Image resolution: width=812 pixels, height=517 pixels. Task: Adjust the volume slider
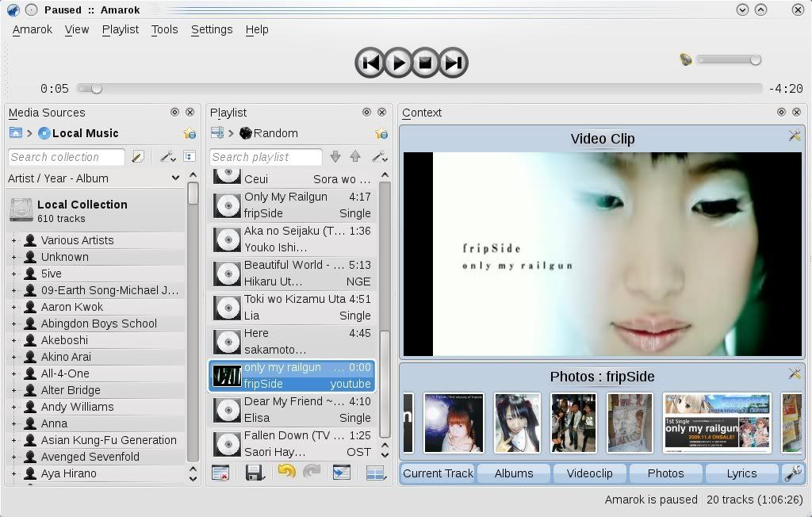click(x=730, y=60)
